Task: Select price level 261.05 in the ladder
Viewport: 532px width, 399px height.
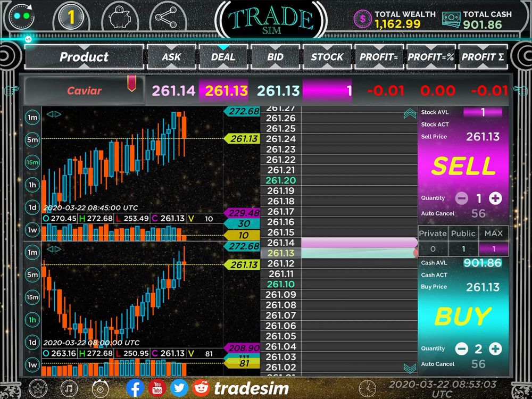Action: 280,336
